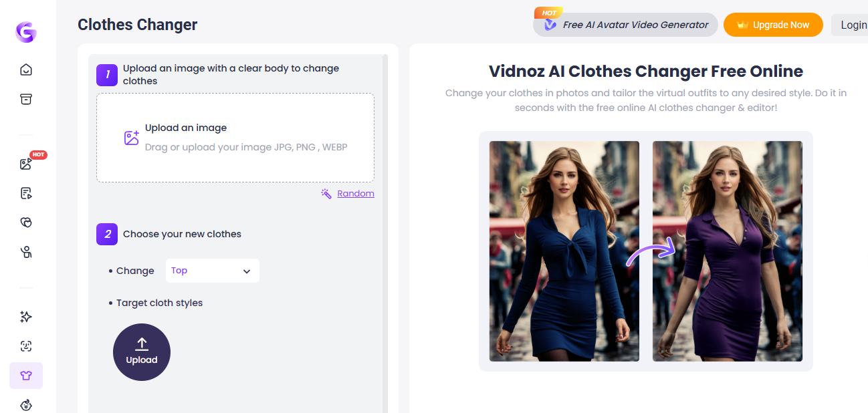
Task: Click the 'Vidnoz AI Clothes Changer Free Online' heading
Action: coord(646,71)
